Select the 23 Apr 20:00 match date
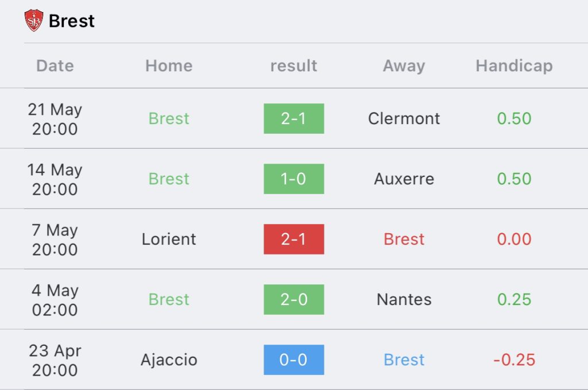This screenshot has width=588, height=390. coord(55,360)
